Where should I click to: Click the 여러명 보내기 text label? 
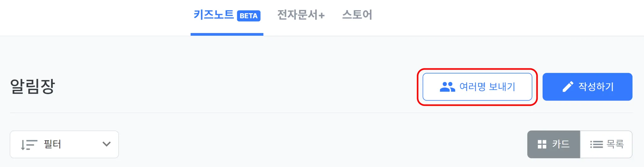tap(487, 87)
